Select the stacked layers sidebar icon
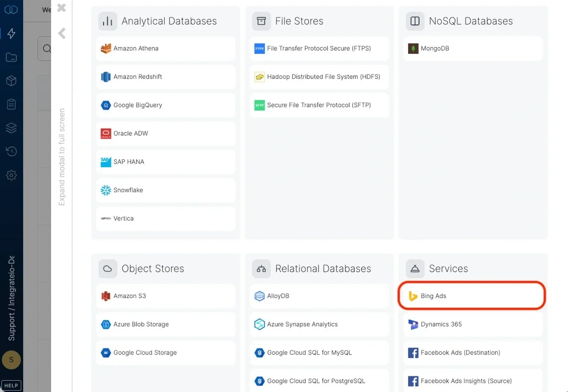This screenshot has height=392, width=568. (x=11, y=128)
